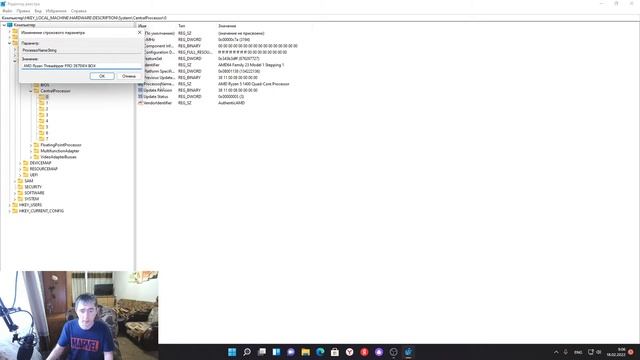Expand the RESOURCEMAP key
The width and height of the screenshot is (640, 360).
pyautogui.click(x=20, y=169)
